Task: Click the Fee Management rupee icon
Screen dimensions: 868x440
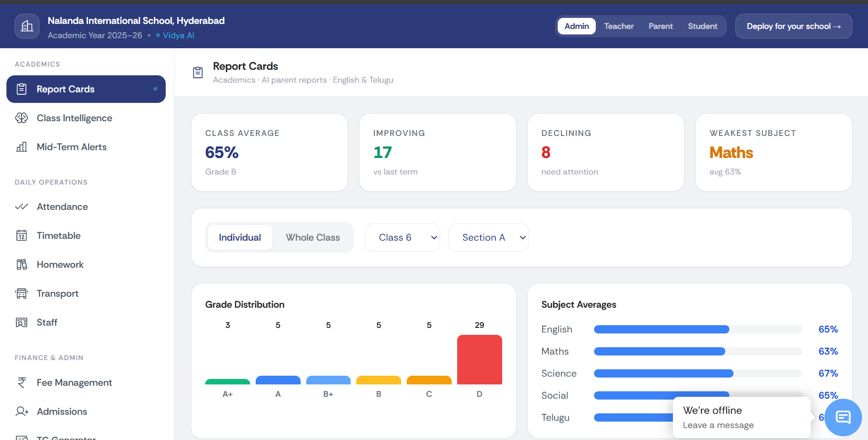Action: click(22, 383)
